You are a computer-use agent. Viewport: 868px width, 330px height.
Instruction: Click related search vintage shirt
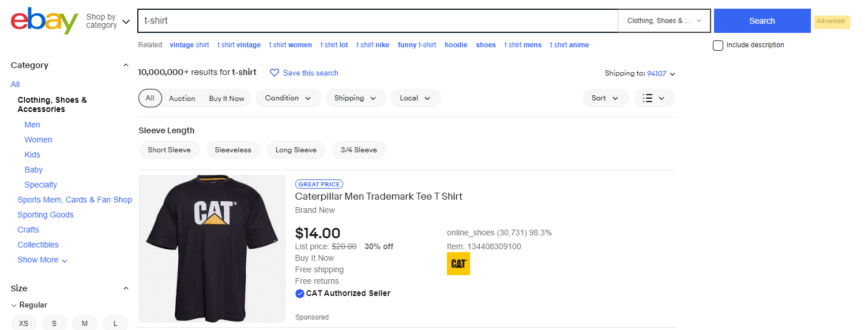tap(189, 45)
